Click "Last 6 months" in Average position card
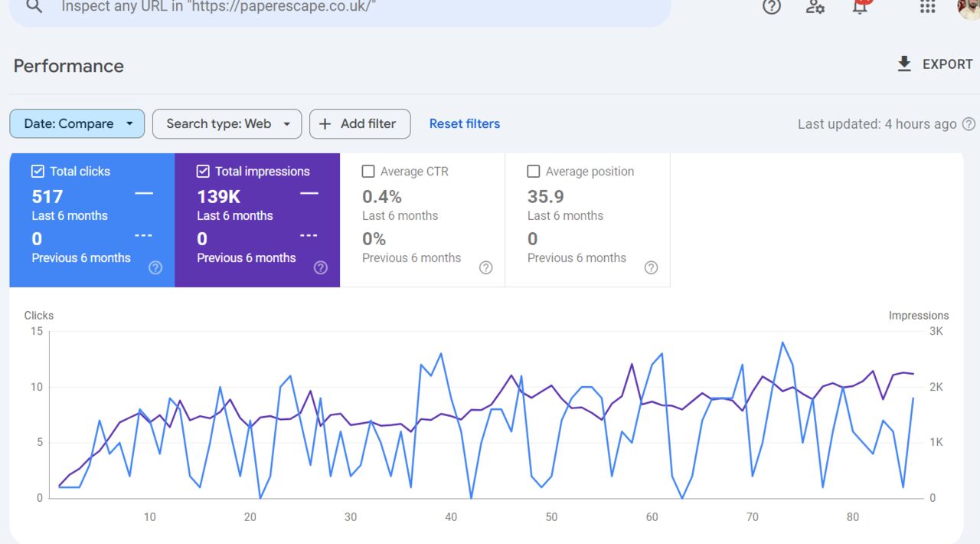The image size is (980, 544). (566, 216)
